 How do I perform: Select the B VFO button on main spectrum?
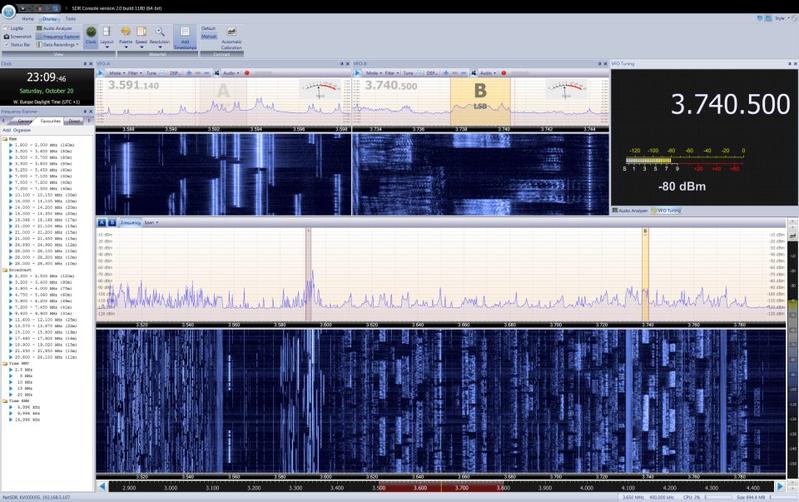click(112, 223)
